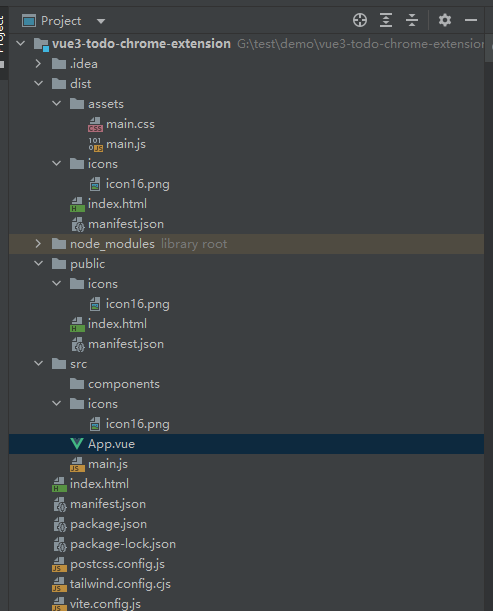Collapse the src folder
Screen dimensions: 493x611
pos(39,364)
